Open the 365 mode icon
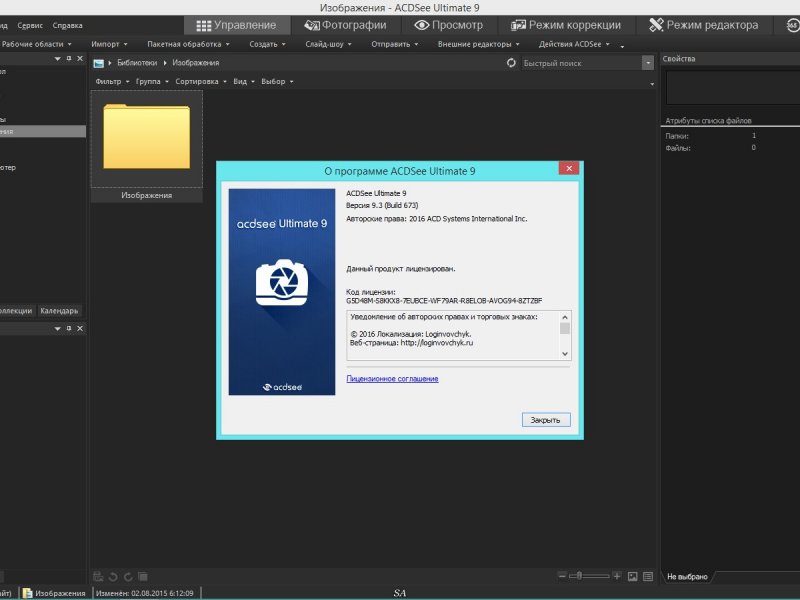 (793, 25)
